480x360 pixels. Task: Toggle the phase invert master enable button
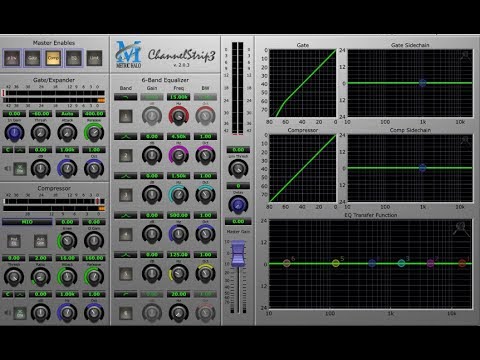click(12, 58)
